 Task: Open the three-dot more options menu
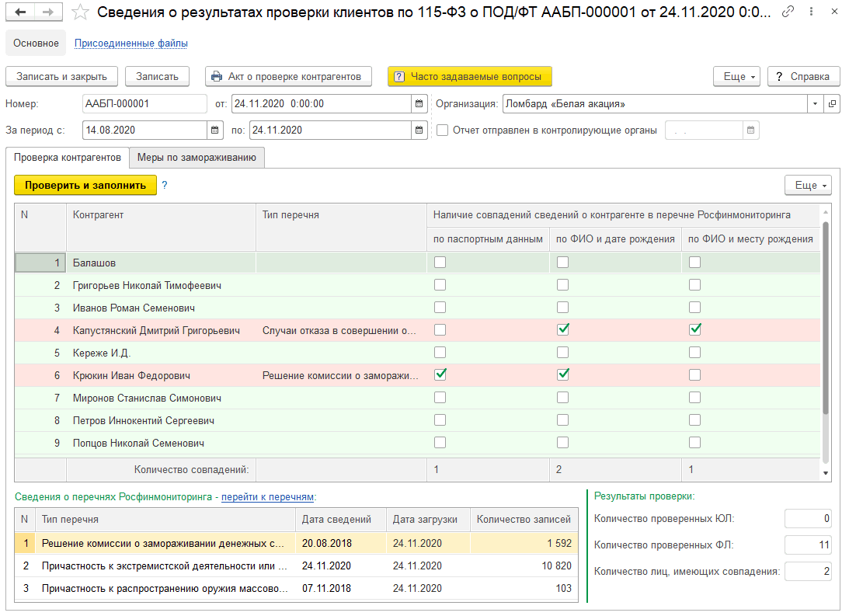tap(811, 11)
